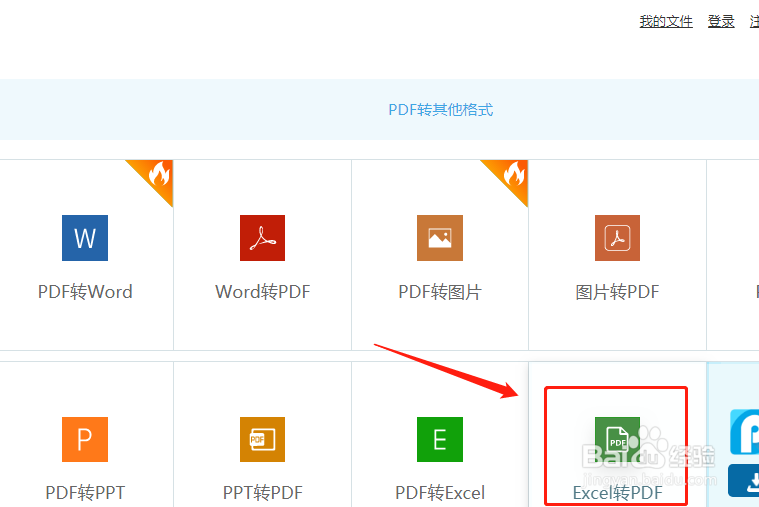This screenshot has height=507, width=759.
Task: Open the 我的文件 link
Action: click(666, 21)
